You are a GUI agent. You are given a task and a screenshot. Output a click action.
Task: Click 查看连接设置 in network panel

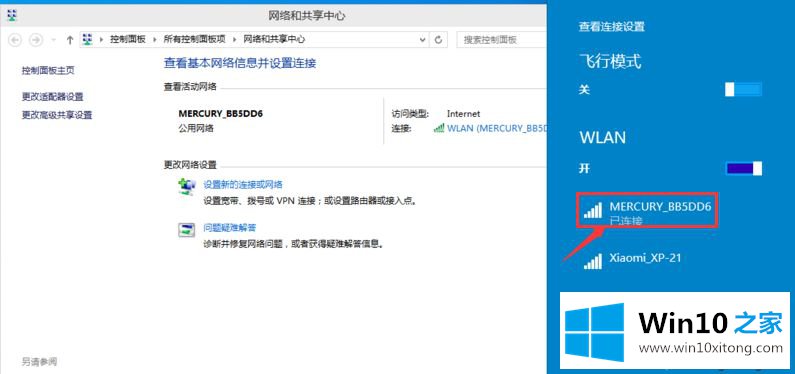pos(611,26)
